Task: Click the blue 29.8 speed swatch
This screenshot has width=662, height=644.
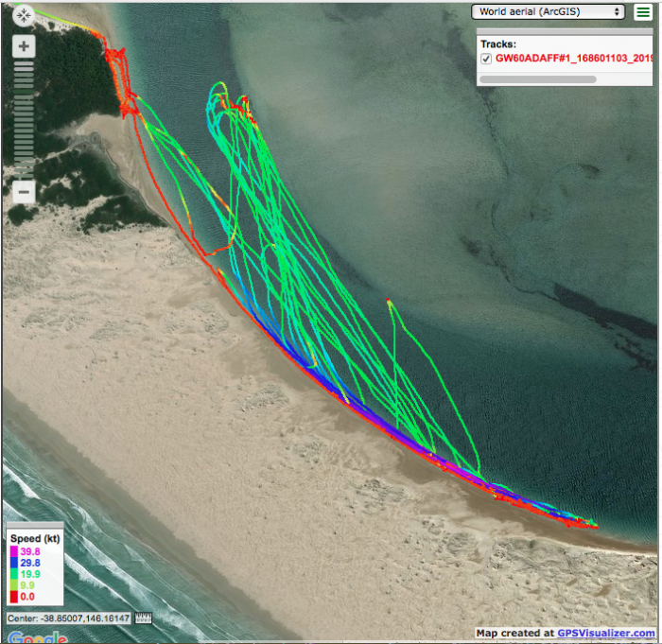Action: 12,564
